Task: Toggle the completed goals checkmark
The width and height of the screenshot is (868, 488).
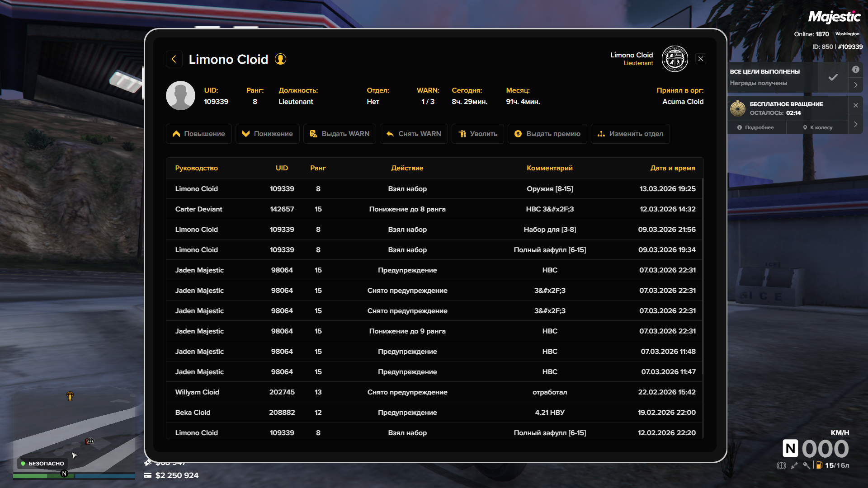Action: point(833,77)
